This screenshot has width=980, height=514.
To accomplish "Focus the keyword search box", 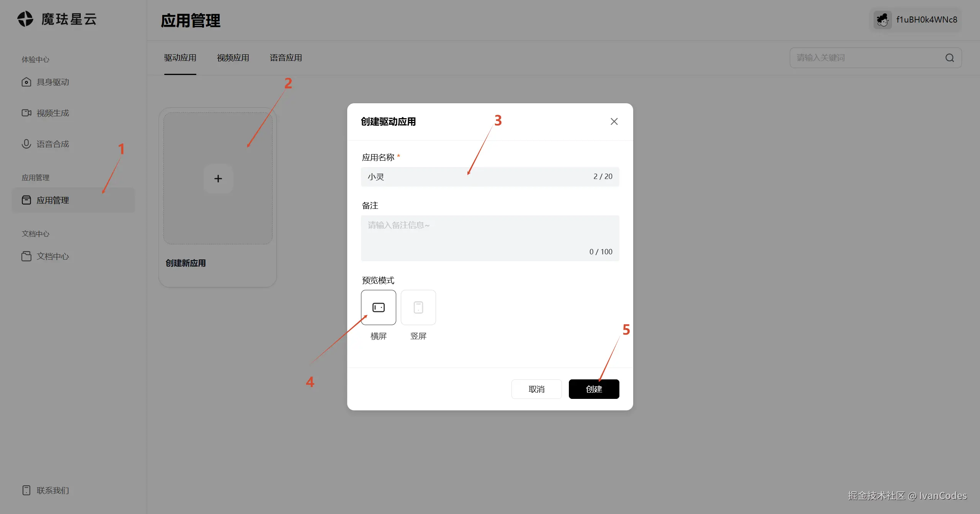I will click(876, 58).
